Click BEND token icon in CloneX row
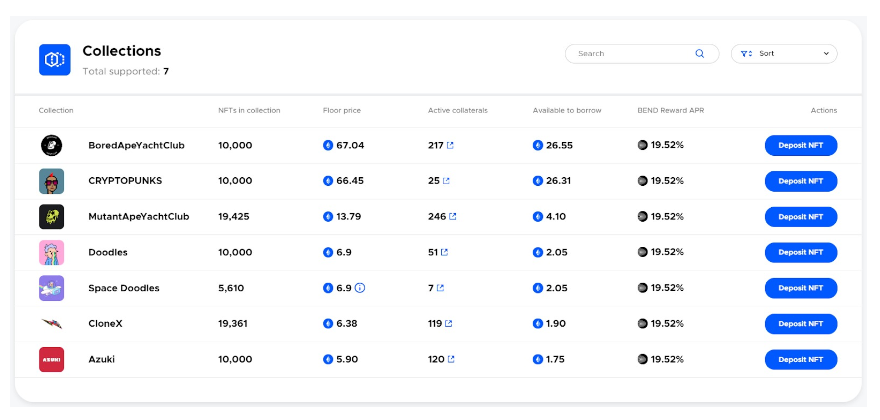This screenshot has width=880, height=420. [x=643, y=323]
